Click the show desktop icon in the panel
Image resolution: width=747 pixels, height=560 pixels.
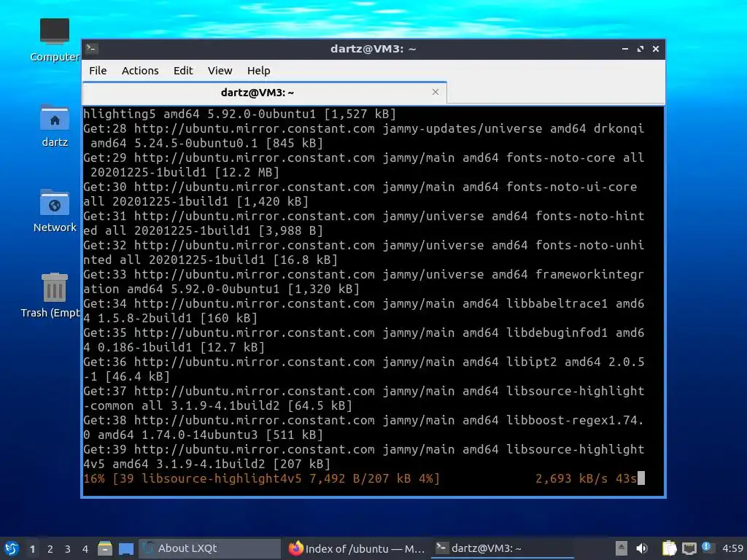coord(126,548)
